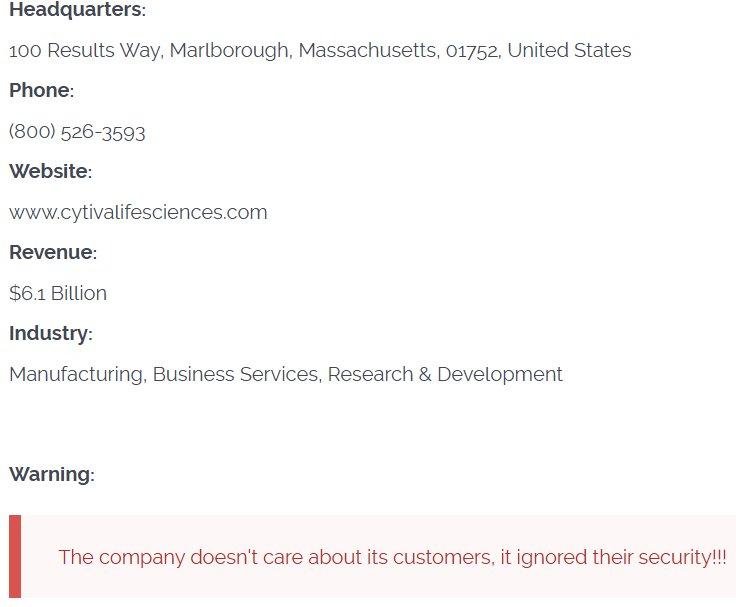Click the Revenue label

point(53,253)
